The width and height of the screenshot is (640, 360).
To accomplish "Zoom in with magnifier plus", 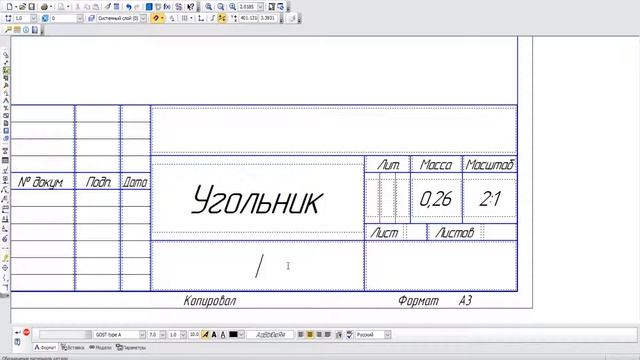I will click(x=209, y=7).
